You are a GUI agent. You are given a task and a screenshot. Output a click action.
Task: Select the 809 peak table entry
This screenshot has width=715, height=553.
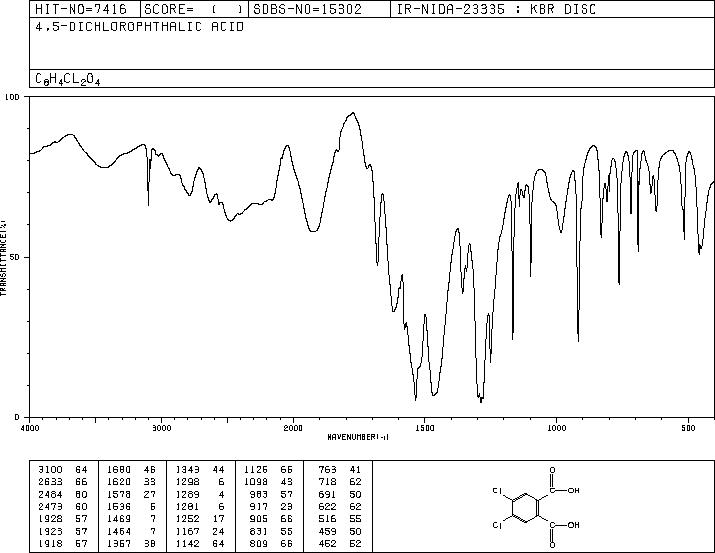point(271,543)
